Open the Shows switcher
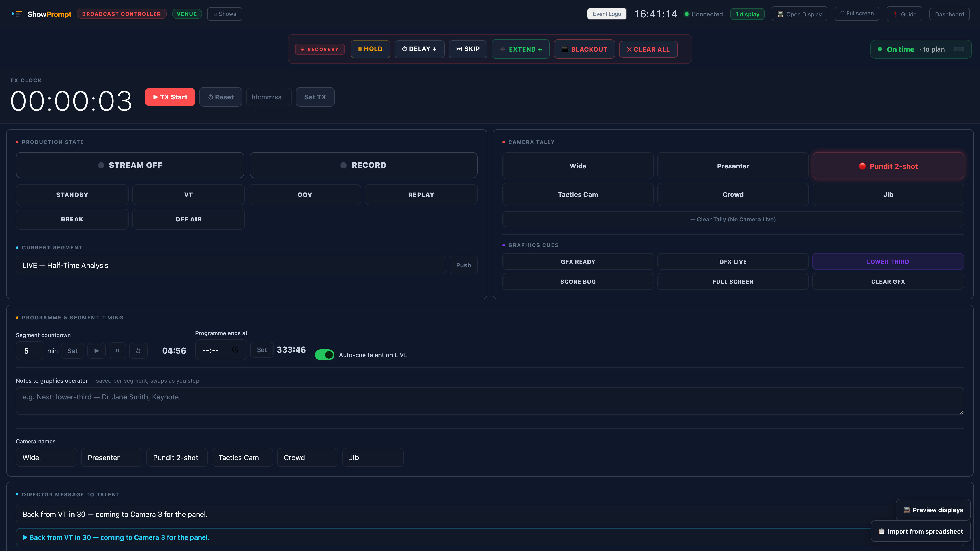Viewport: 980px width, 551px height. (x=225, y=14)
